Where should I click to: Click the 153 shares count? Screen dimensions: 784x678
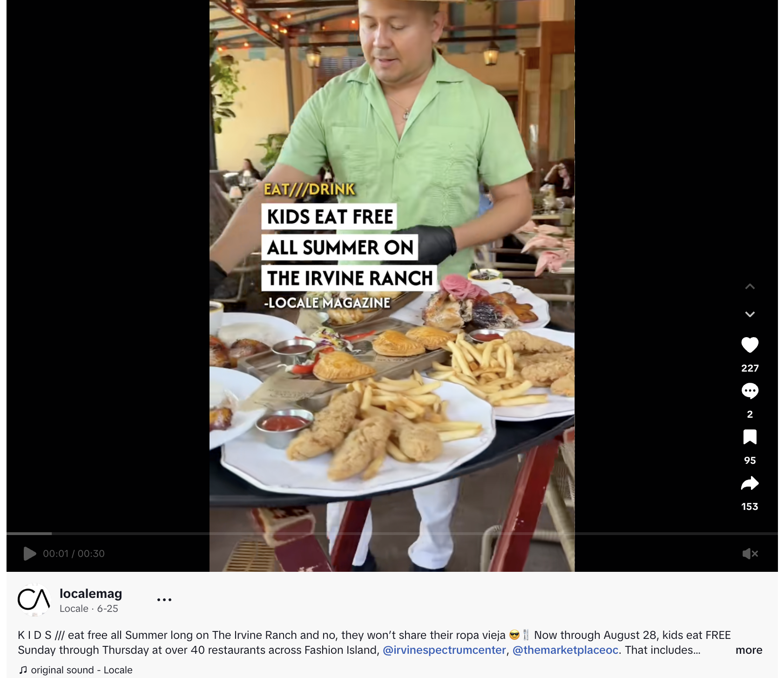click(x=750, y=507)
